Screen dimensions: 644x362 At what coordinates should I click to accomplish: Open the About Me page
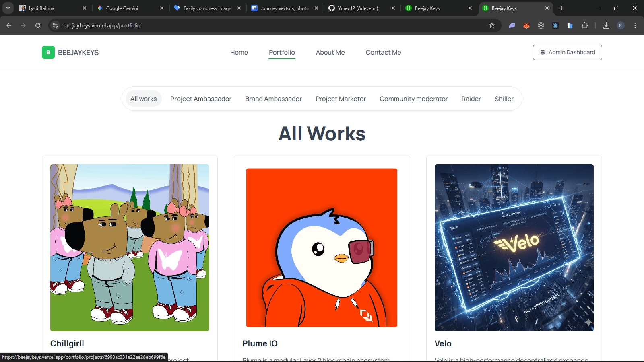pyautogui.click(x=330, y=52)
